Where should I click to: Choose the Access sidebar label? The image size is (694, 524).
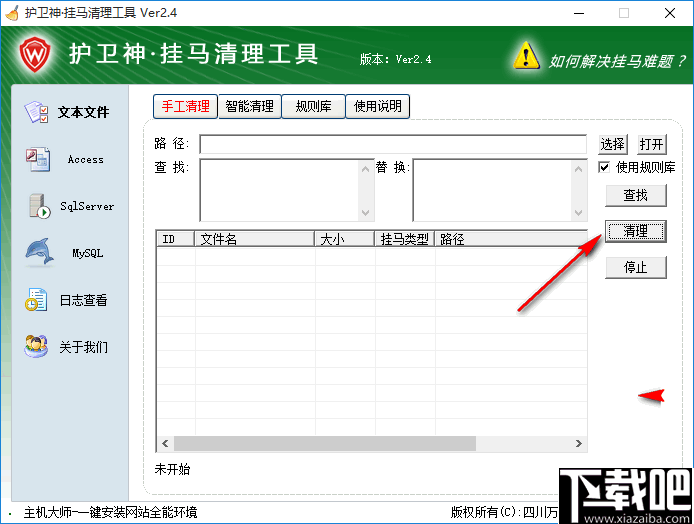pos(85,159)
